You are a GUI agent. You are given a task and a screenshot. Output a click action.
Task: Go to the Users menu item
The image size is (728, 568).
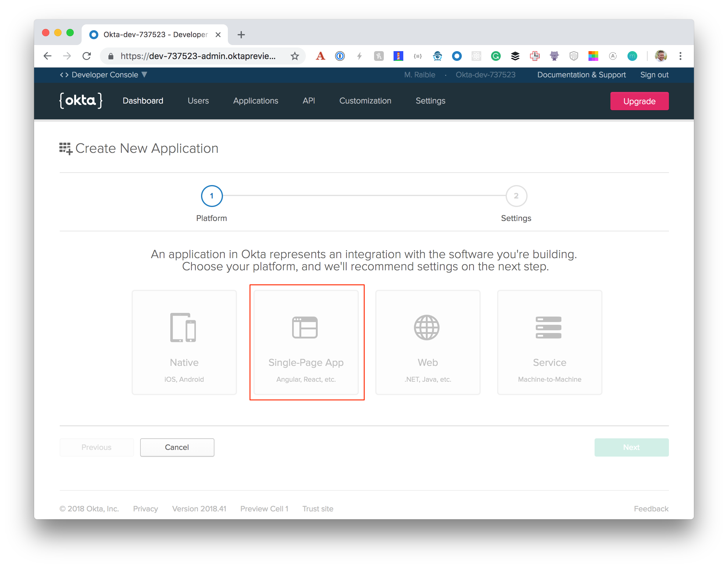(198, 101)
